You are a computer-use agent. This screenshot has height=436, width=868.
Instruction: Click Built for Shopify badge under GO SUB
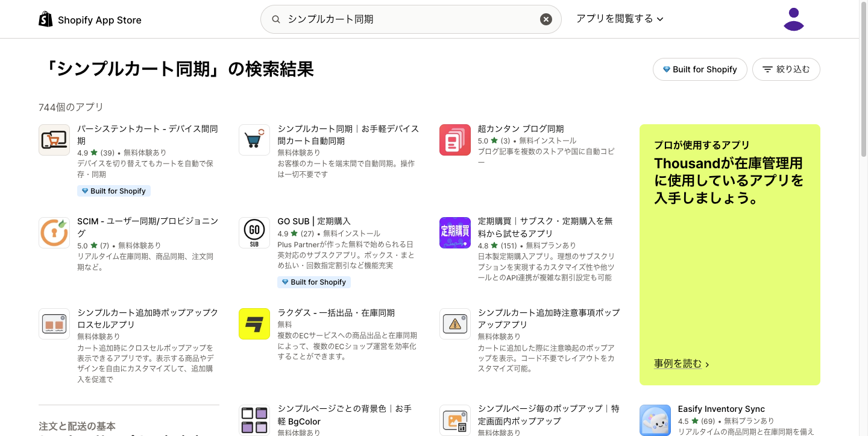coord(313,282)
